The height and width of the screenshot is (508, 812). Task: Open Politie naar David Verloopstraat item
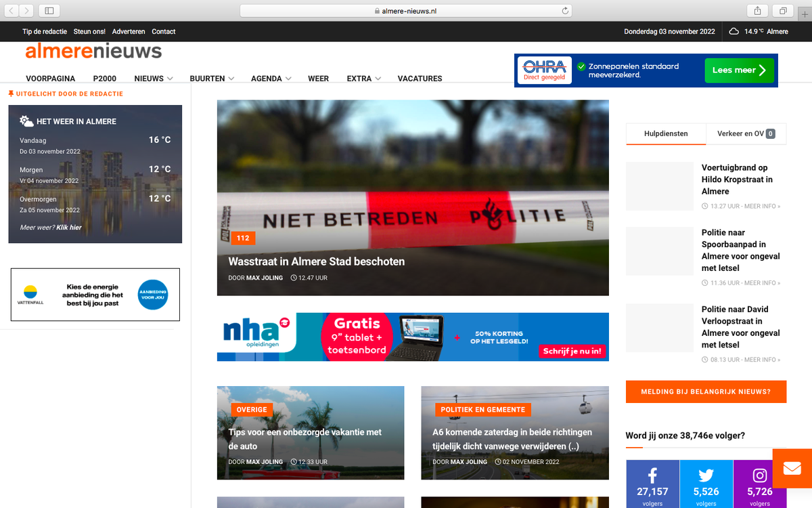click(x=741, y=326)
